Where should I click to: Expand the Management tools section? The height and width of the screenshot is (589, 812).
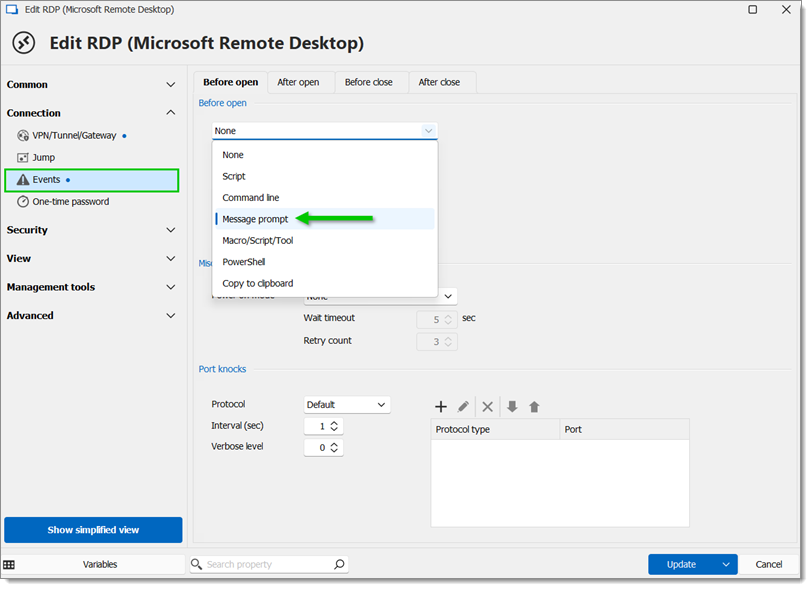coord(92,287)
